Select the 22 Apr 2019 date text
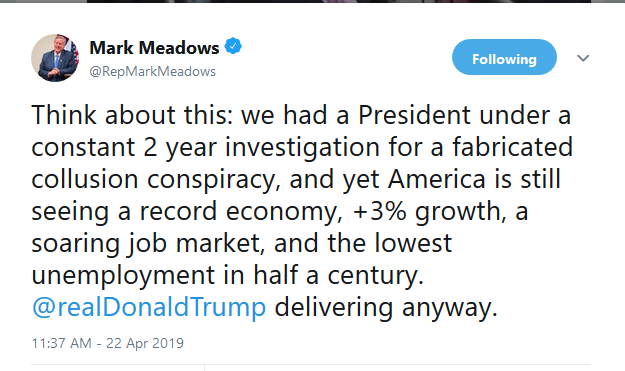The image size is (625, 371). click(x=145, y=343)
